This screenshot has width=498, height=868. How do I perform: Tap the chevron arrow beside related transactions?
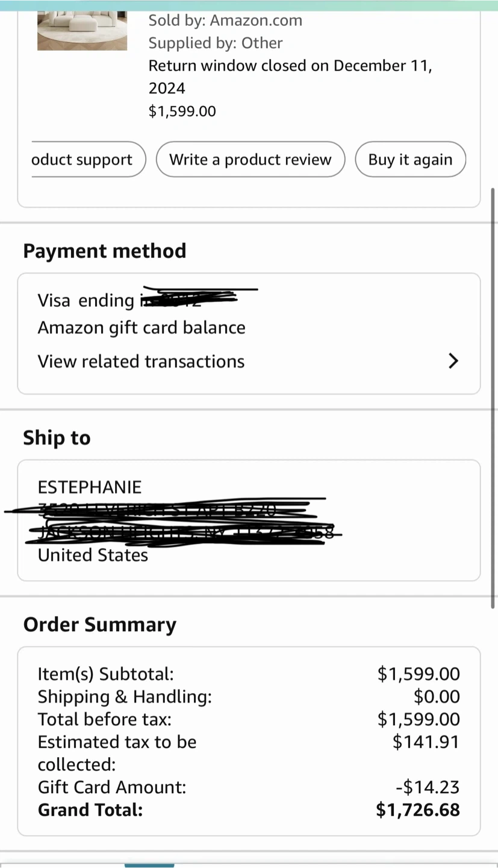(x=453, y=361)
